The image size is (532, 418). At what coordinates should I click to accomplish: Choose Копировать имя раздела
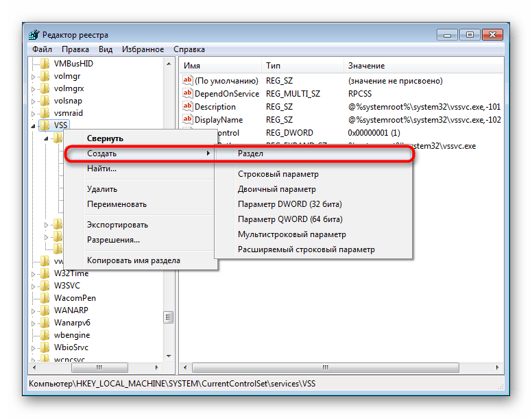[140, 260]
